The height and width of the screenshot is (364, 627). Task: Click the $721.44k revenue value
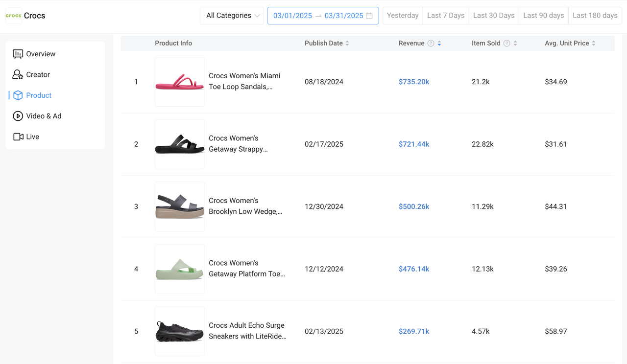(x=414, y=144)
